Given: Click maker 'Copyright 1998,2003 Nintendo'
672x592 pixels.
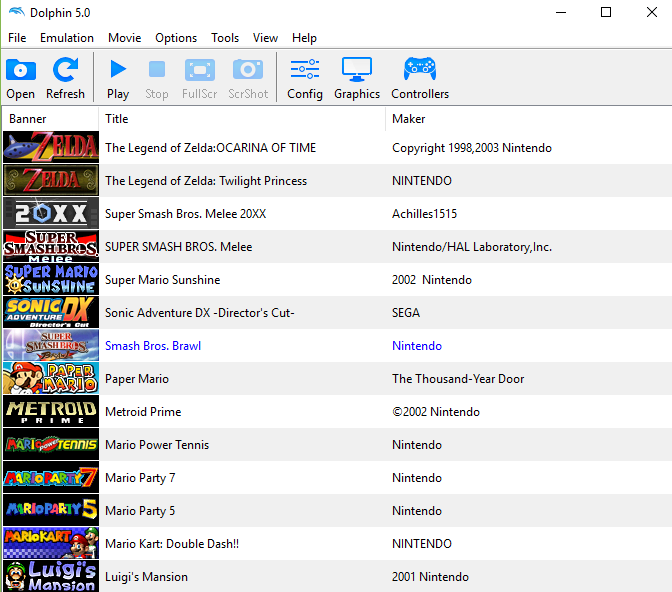Looking at the screenshot, I should (472, 148).
